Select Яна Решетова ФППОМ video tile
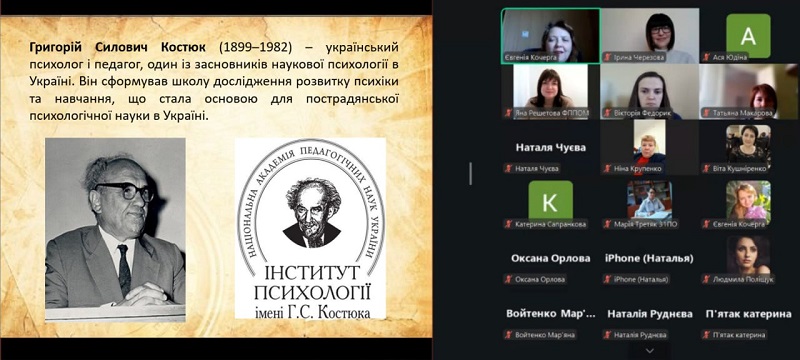The height and width of the screenshot is (360, 800). point(550,92)
